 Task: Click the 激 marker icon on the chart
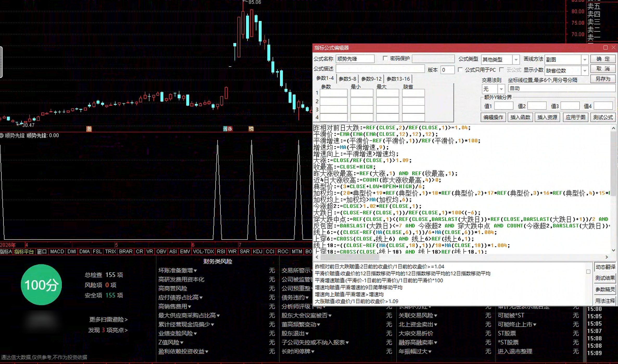coord(89,129)
